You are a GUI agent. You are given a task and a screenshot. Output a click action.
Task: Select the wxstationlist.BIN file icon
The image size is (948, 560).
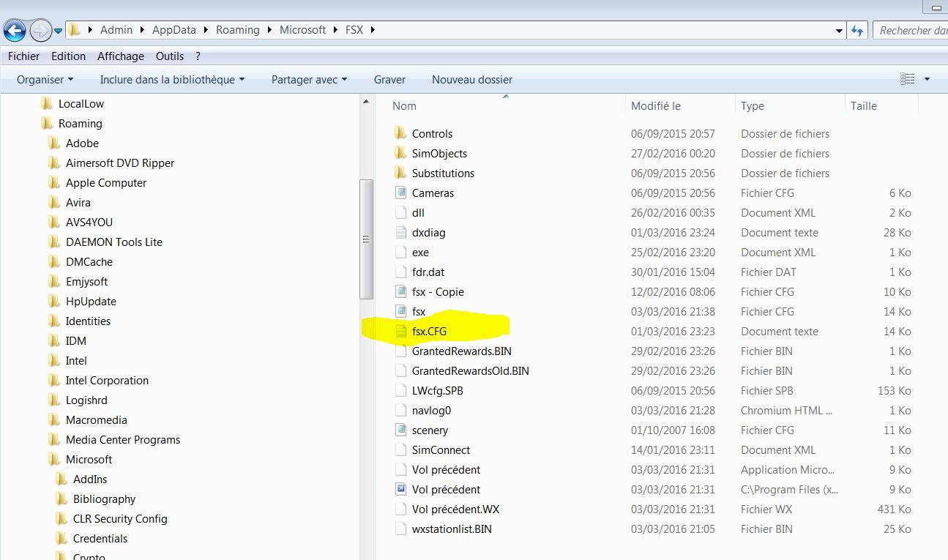point(400,529)
